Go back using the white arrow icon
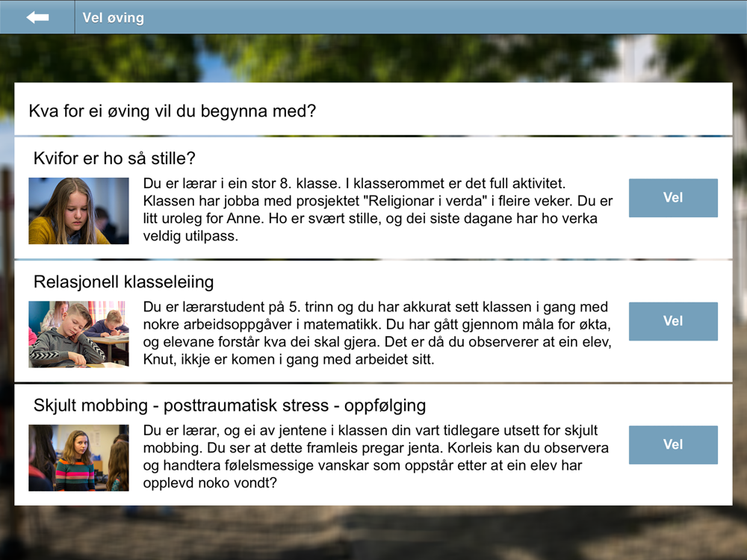This screenshot has height=560, width=747. pos(37,18)
